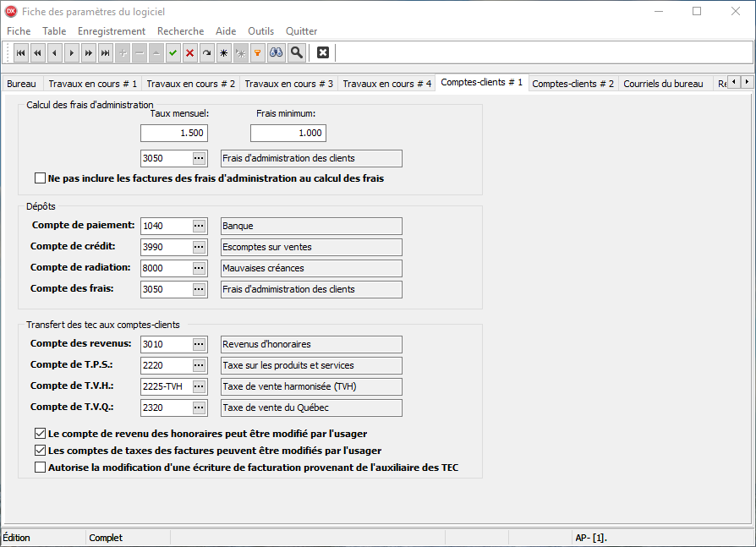756x547 pixels.
Task: Open the Fiche menu
Action: 19,30
